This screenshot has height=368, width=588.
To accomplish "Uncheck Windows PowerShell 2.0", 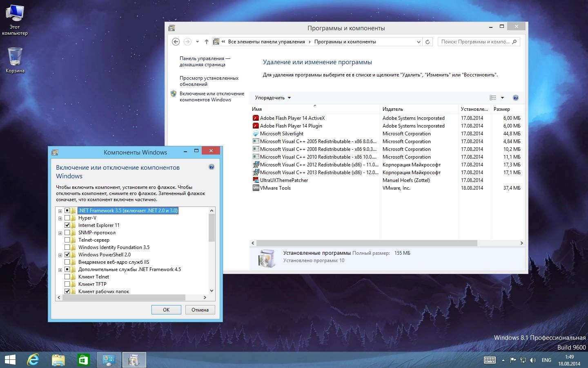I will 67,255.
